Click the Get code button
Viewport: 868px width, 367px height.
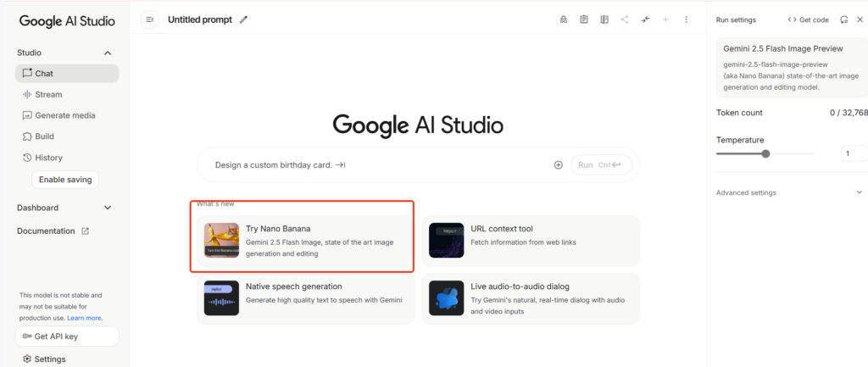808,19
